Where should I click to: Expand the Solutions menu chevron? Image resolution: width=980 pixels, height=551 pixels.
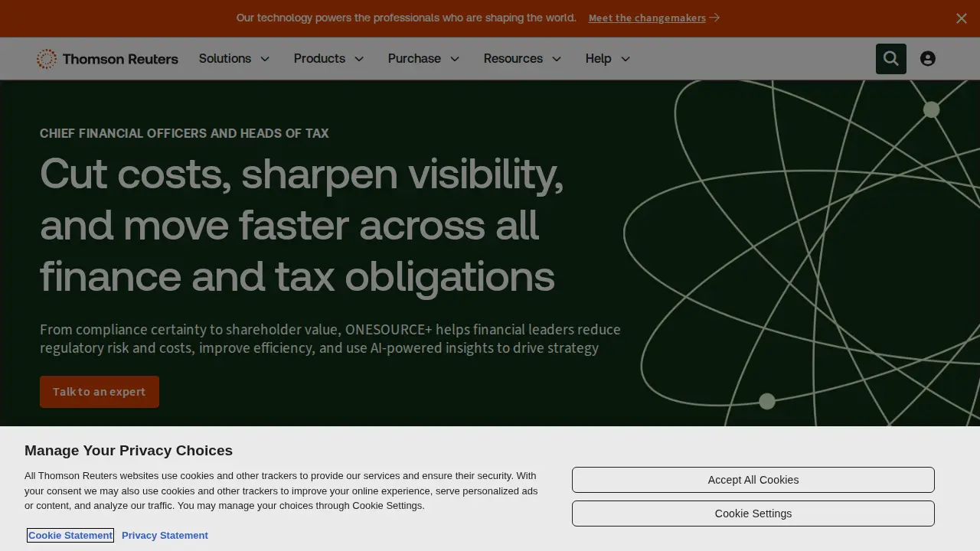click(265, 59)
